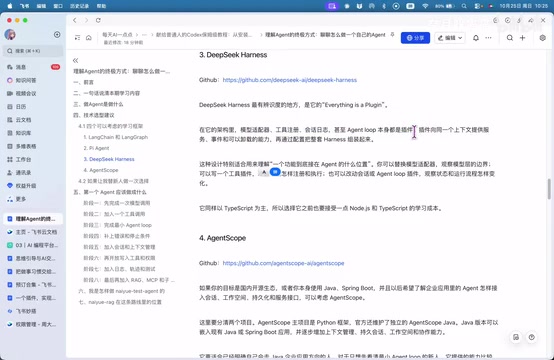Click the heading 4. AgentScope in document
Image resolution: width=554 pixels, height=360 pixels.
[222, 238]
